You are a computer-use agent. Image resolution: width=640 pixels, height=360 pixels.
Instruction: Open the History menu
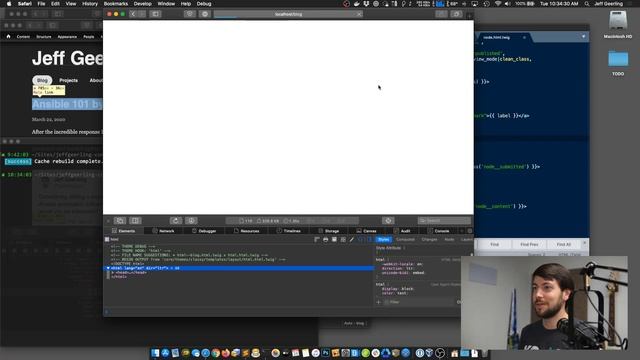point(90,4)
